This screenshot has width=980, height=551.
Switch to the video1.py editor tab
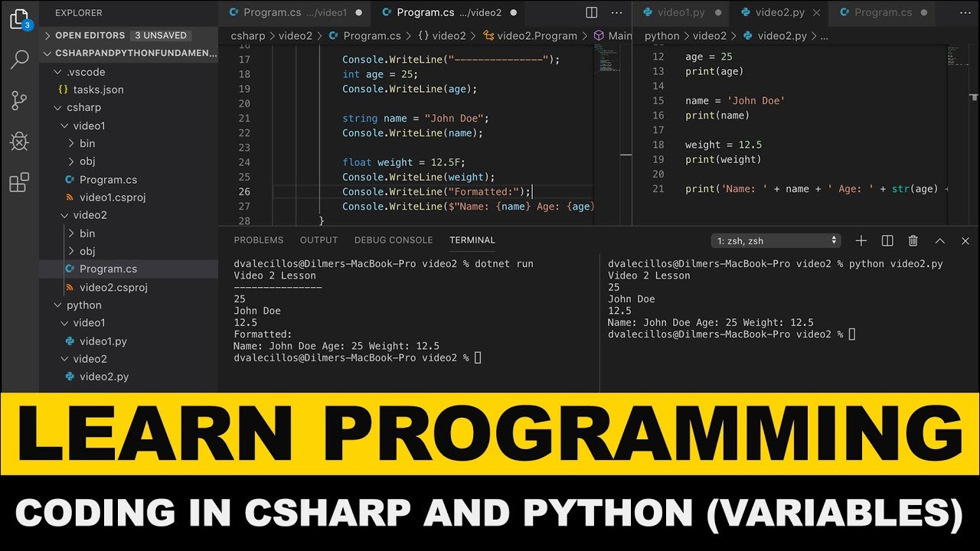click(x=681, y=12)
